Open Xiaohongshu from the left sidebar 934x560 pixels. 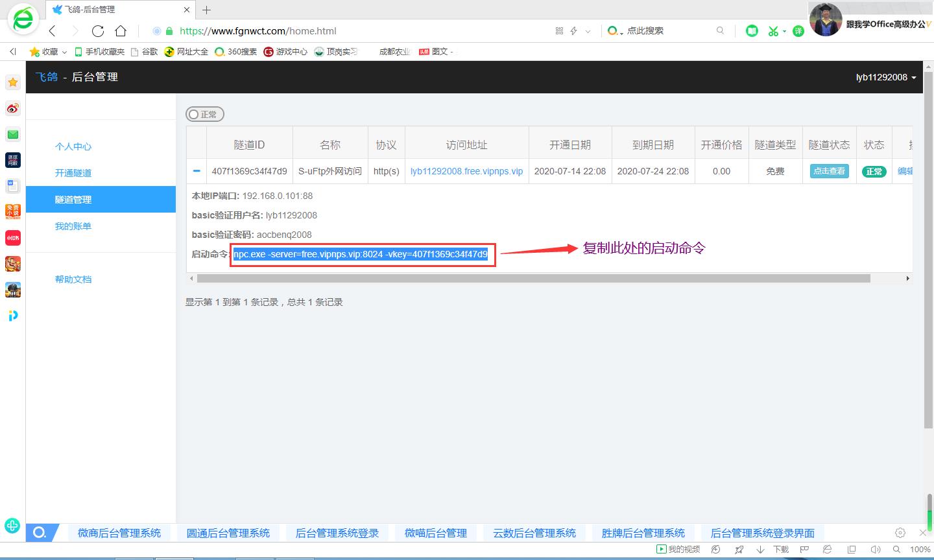12,238
